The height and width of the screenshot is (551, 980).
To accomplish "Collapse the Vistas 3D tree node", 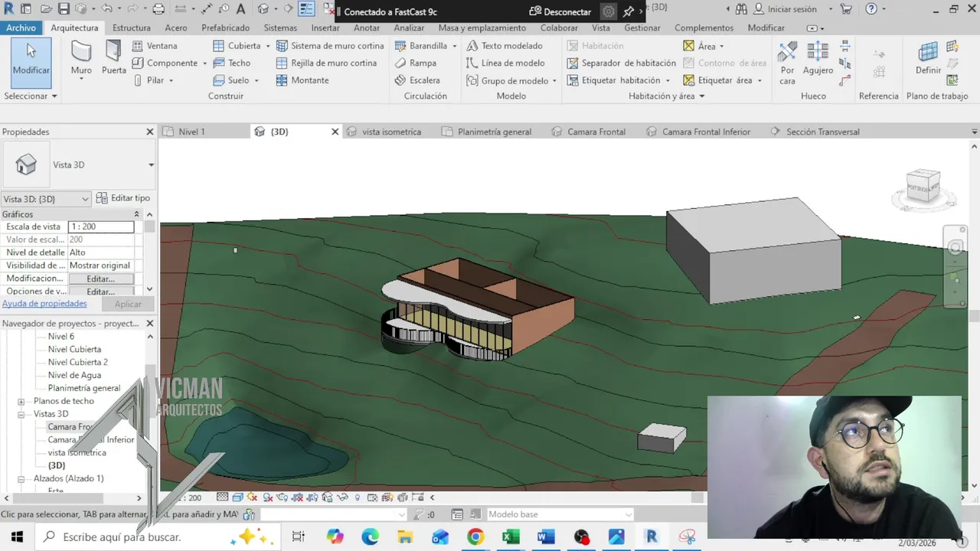I will (21, 414).
